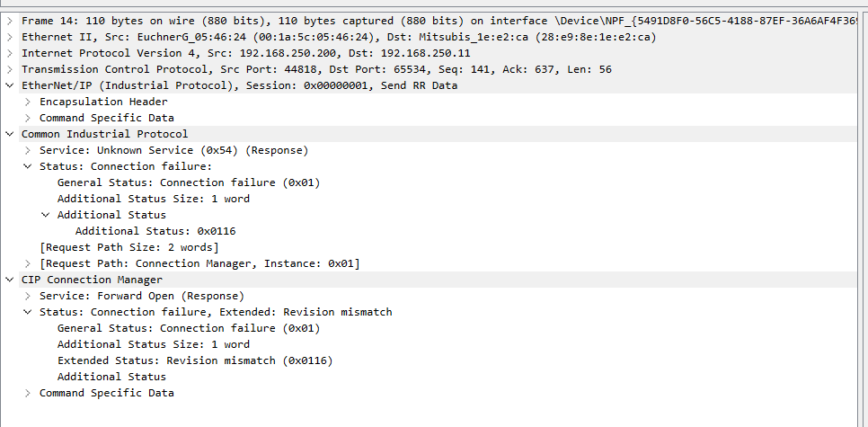The width and height of the screenshot is (868, 427).
Task: Collapse the EtherNet/IP (Industrial Protocol) section
Action: [x=9, y=85]
